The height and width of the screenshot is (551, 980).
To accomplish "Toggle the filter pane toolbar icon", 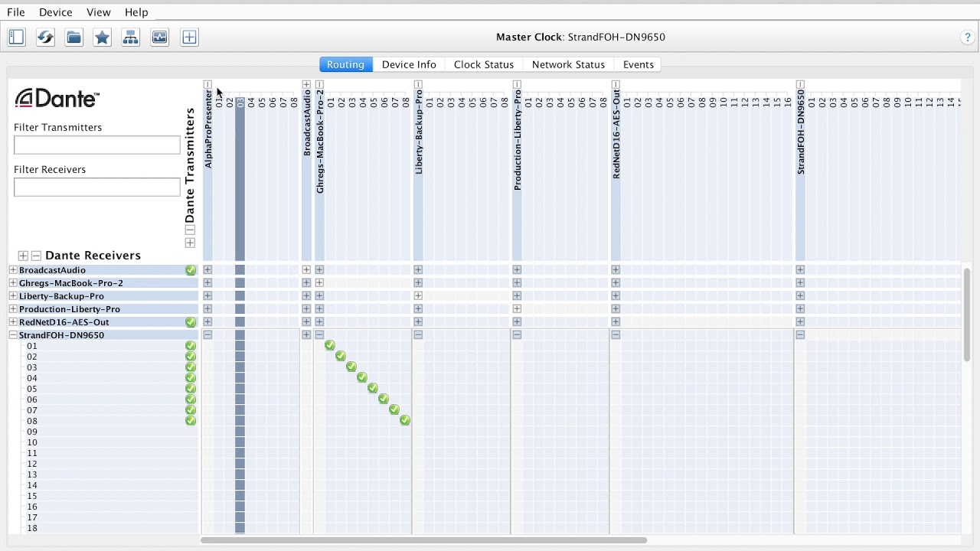I will [17, 37].
